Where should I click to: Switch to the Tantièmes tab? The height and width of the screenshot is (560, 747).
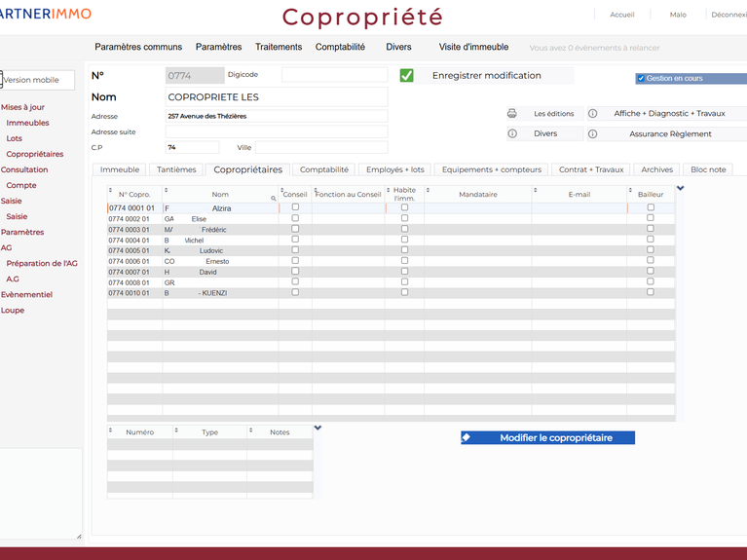point(176,169)
